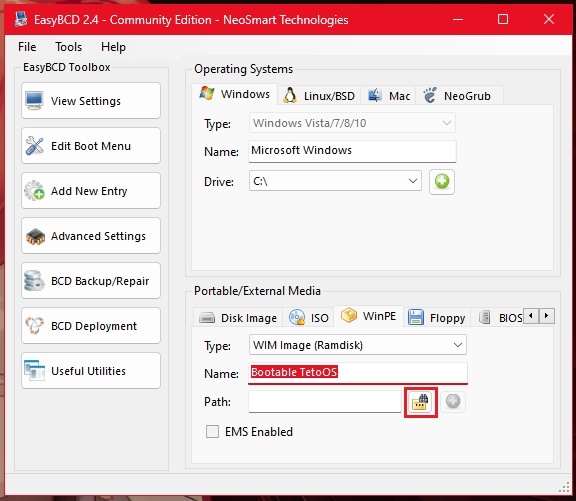Switch to the Disk Image tab
The image size is (576, 501).
[x=238, y=318]
